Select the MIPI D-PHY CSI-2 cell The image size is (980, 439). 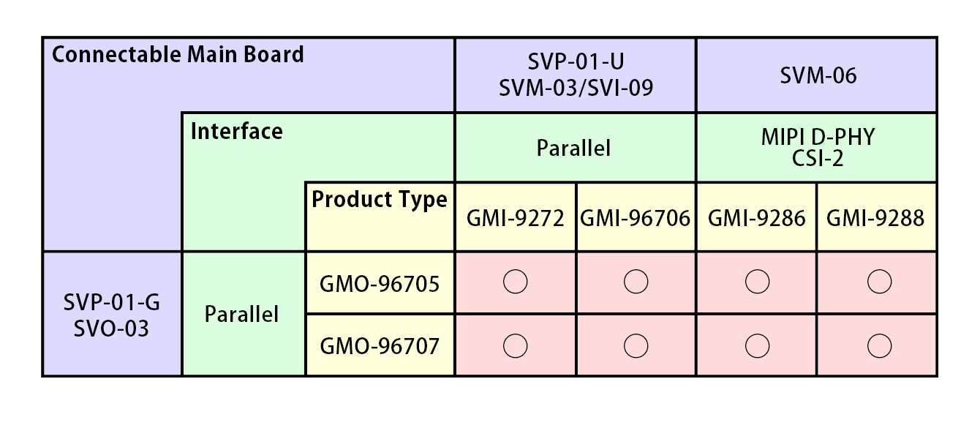[817, 147]
